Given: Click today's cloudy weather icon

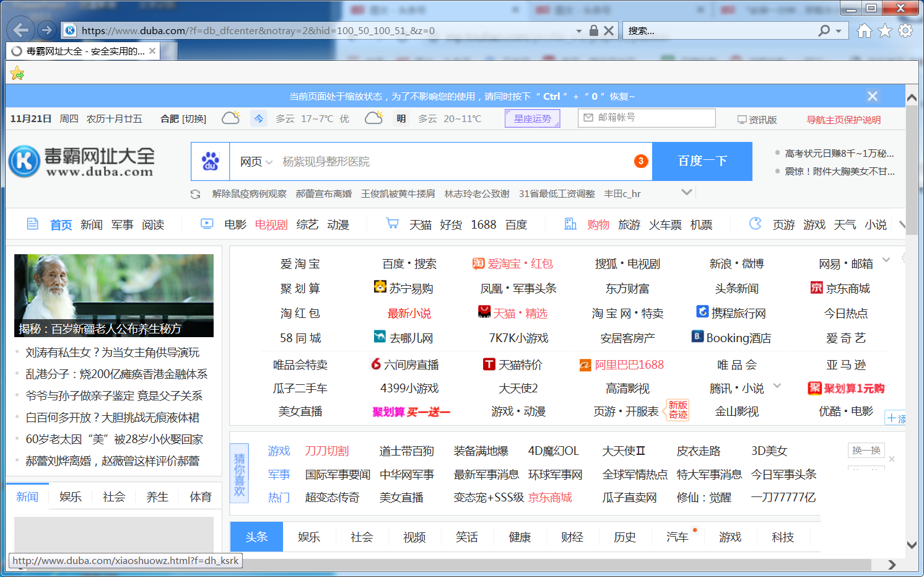Looking at the screenshot, I should (230, 117).
